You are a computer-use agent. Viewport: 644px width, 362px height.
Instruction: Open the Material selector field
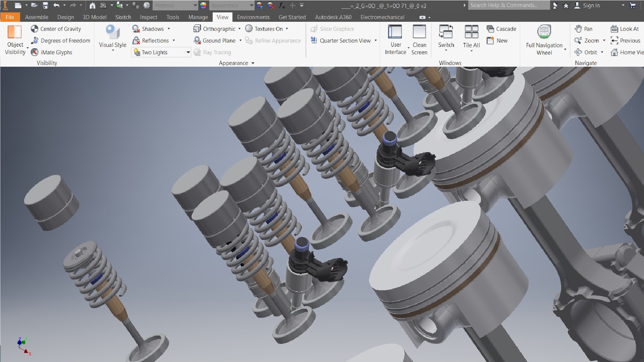pyautogui.click(x=175, y=5)
